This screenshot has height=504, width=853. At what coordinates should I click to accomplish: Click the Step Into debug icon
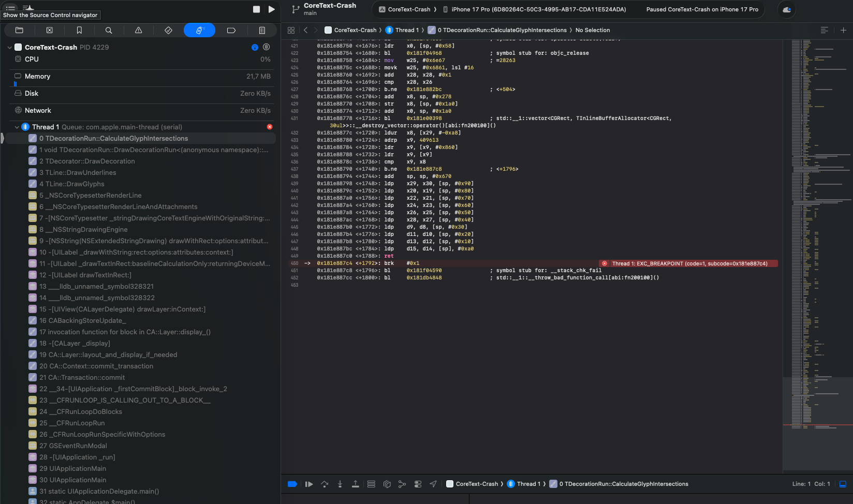pyautogui.click(x=340, y=484)
